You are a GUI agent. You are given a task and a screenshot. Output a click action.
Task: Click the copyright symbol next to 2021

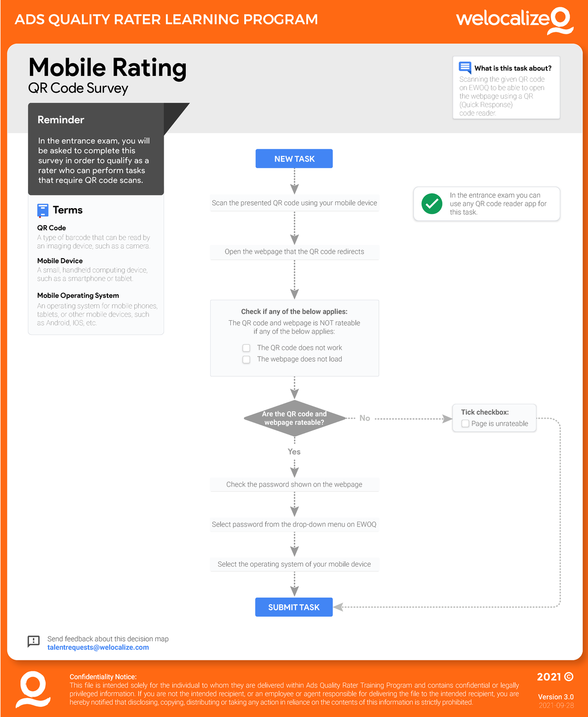(569, 677)
